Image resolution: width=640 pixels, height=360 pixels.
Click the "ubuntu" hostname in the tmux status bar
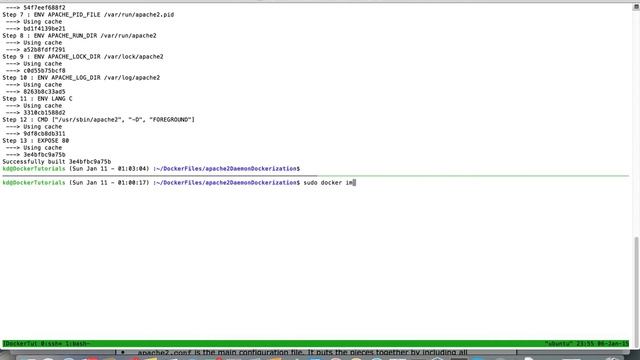pyautogui.click(x=559, y=344)
